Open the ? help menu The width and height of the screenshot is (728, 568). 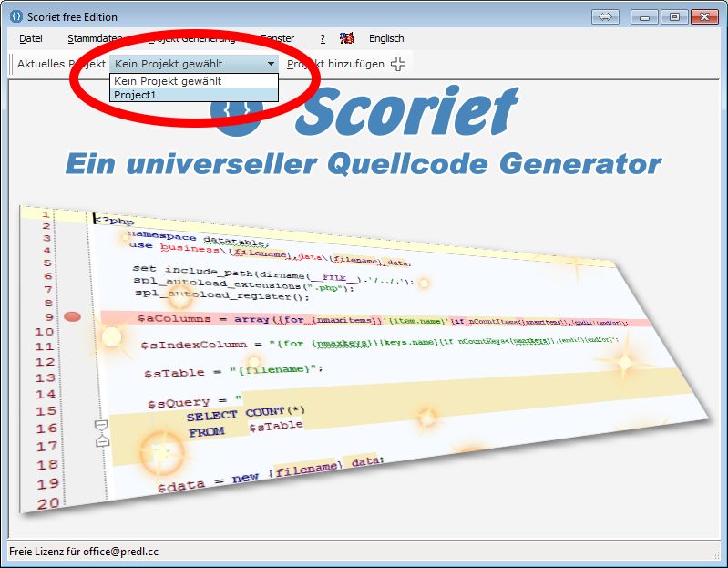click(323, 38)
